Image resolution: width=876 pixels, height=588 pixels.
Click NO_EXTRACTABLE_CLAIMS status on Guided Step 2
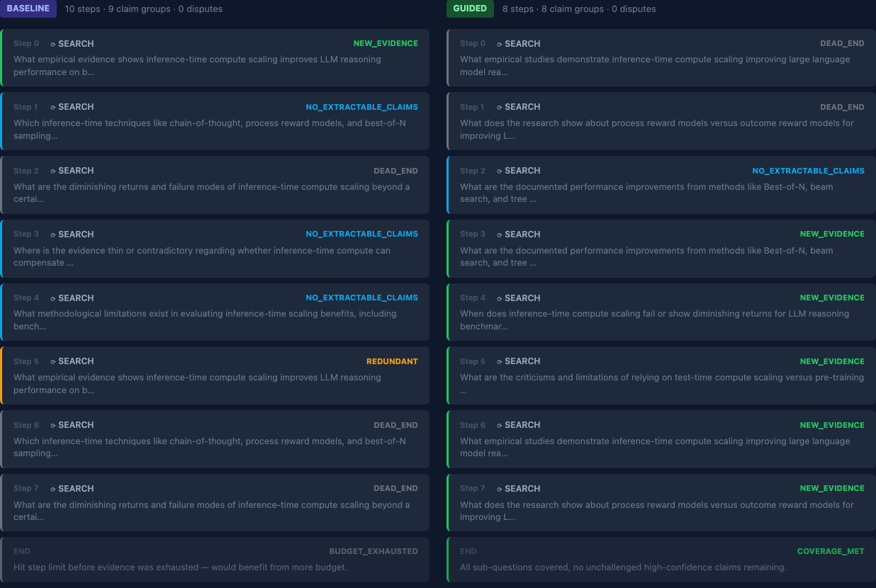(x=809, y=171)
